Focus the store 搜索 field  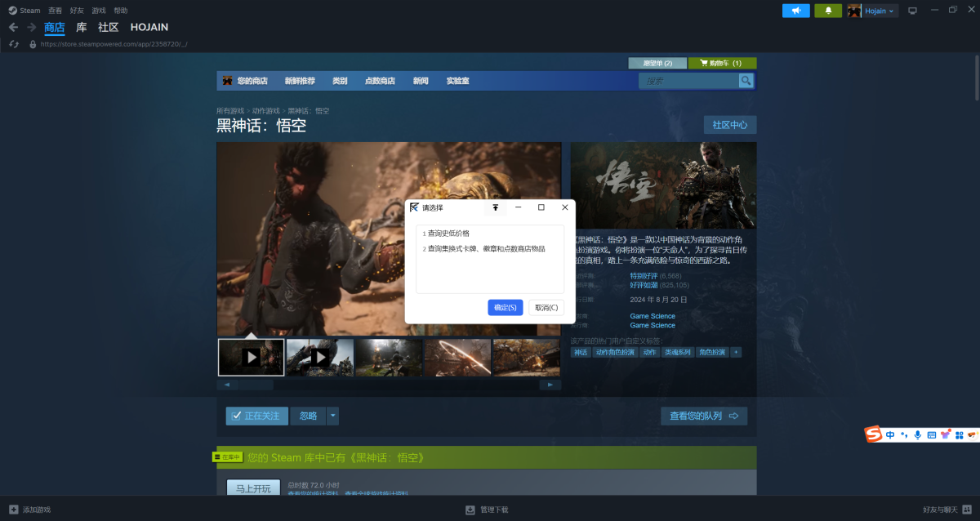[x=688, y=81]
